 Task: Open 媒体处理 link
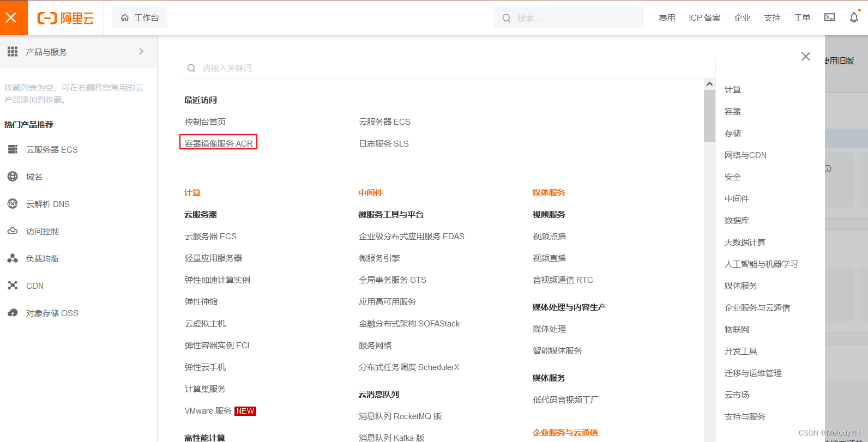pos(549,329)
